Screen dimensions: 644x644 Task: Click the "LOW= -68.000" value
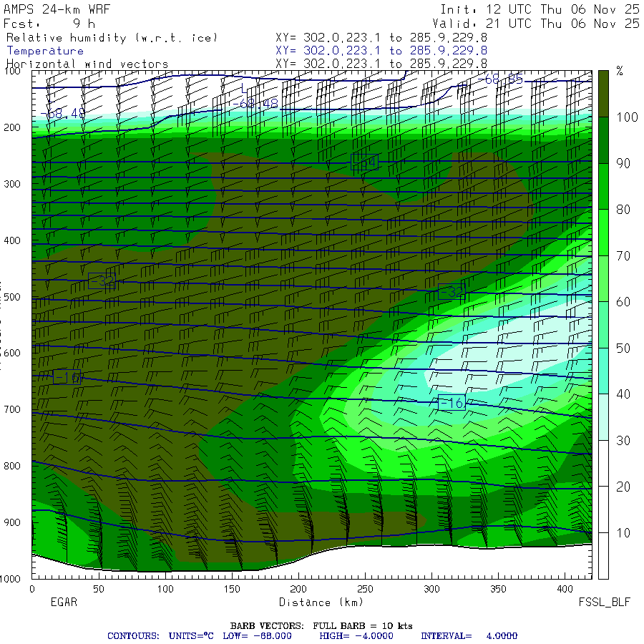tap(257, 636)
